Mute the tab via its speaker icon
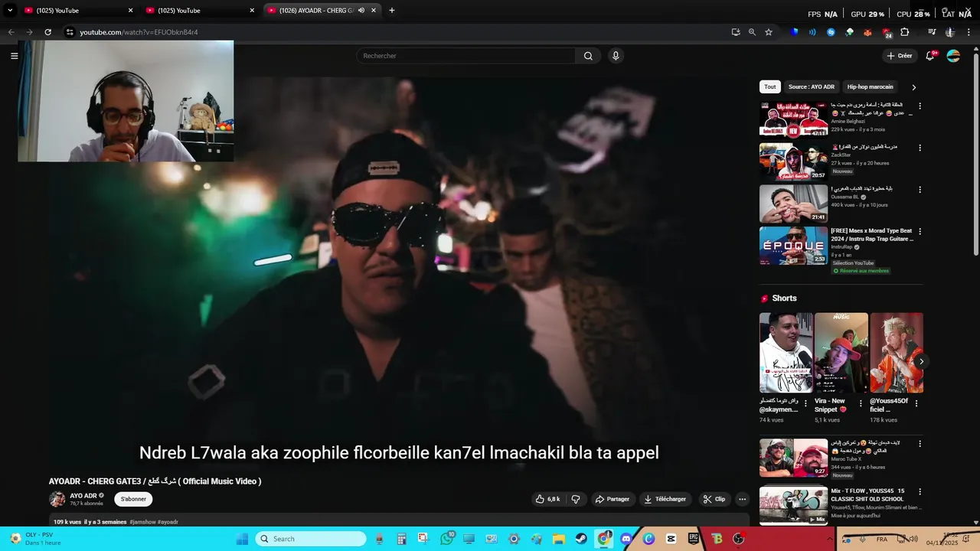 pyautogui.click(x=361, y=11)
